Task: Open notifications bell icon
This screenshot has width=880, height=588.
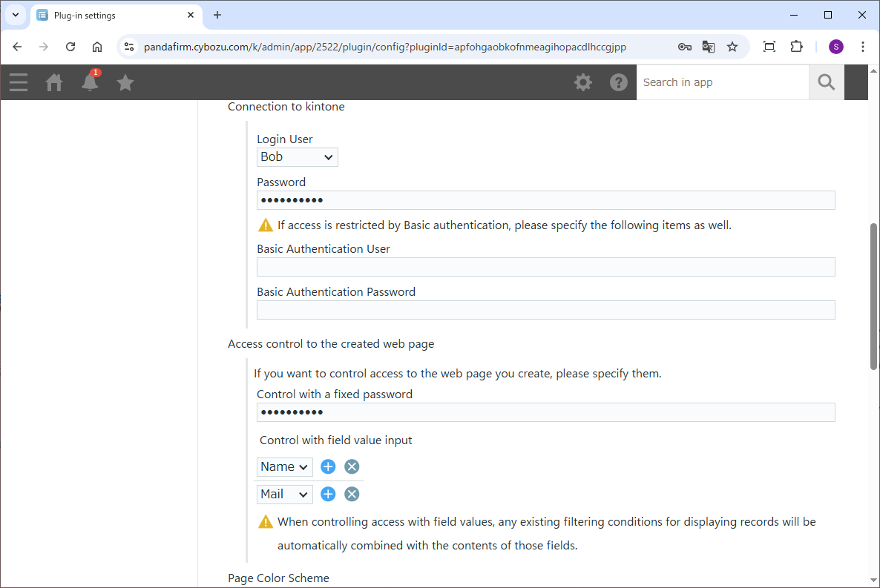Action: [x=90, y=82]
